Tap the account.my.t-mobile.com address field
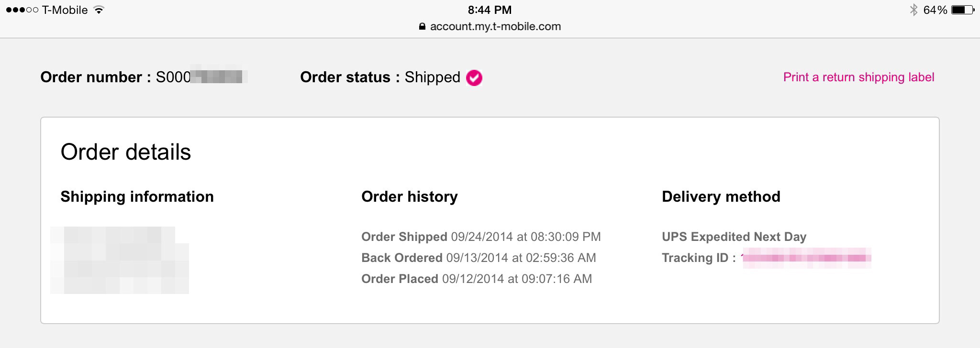 (x=490, y=26)
